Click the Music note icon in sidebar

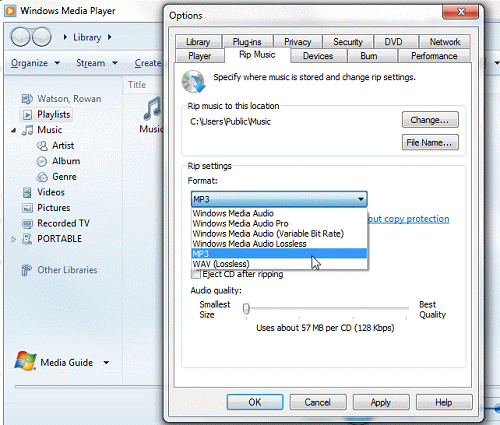point(27,130)
